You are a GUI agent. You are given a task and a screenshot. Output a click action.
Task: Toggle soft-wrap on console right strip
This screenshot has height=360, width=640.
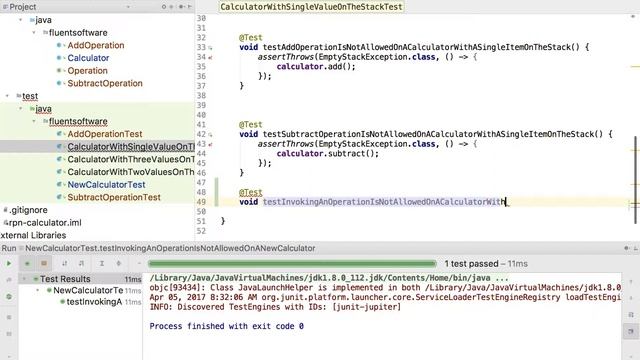coord(631,314)
